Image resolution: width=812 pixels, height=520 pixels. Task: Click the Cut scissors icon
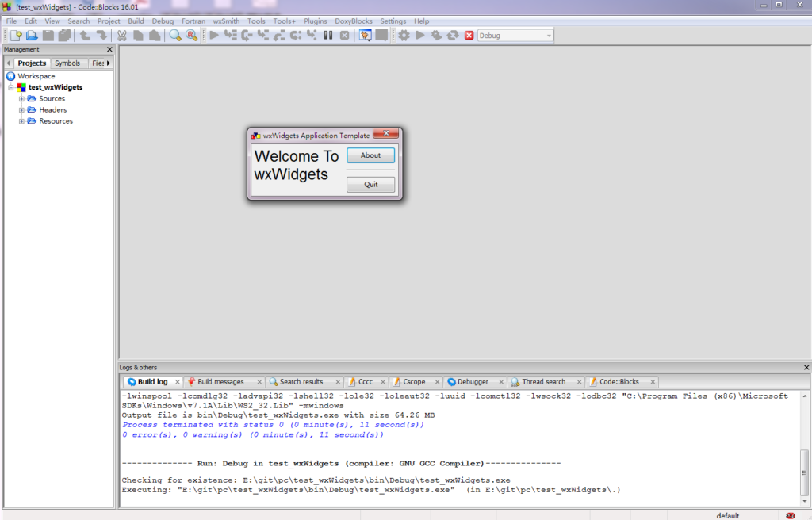(x=121, y=35)
